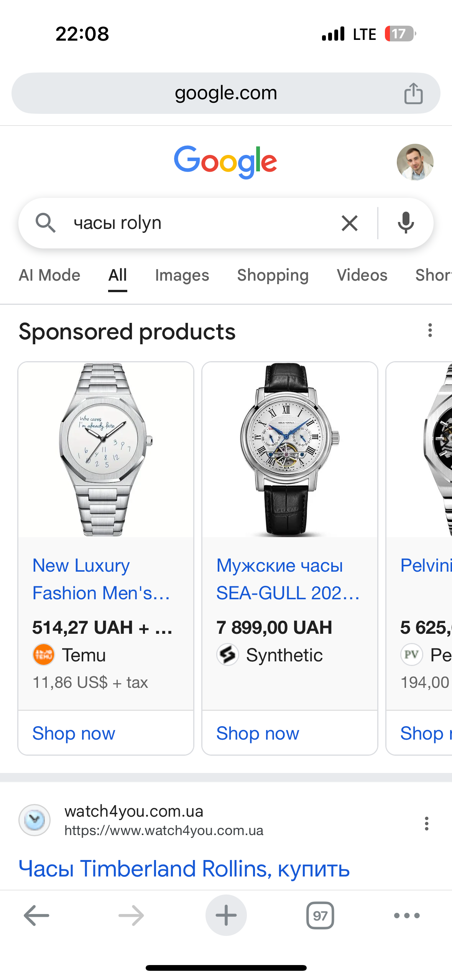This screenshot has height=980, width=452.
Task: Tap the share icon in address bar
Action: [413, 94]
